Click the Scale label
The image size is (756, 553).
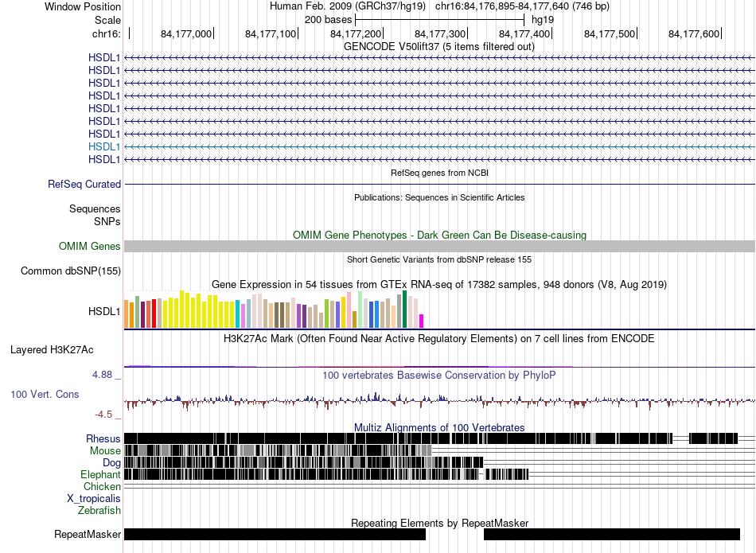(x=107, y=20)
